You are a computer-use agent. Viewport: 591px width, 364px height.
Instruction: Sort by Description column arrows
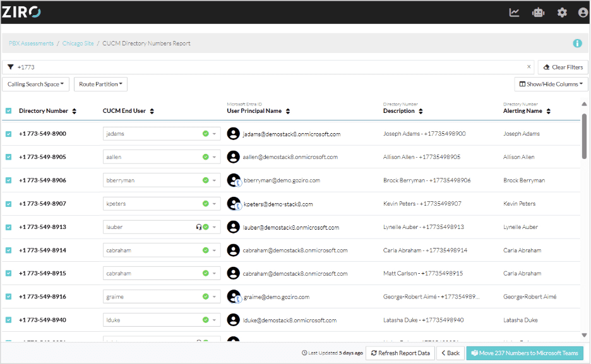(x=421, y=111)
